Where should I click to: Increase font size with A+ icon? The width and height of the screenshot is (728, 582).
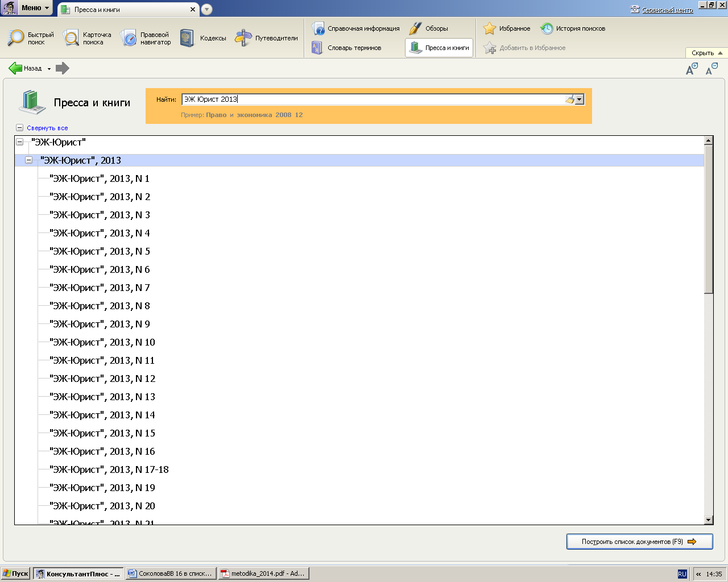[692, 69]
